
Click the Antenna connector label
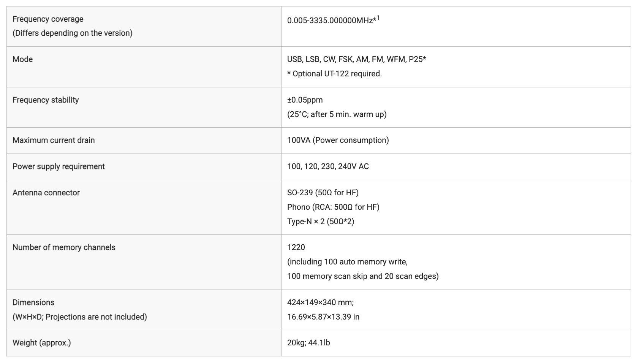point(46,193)
